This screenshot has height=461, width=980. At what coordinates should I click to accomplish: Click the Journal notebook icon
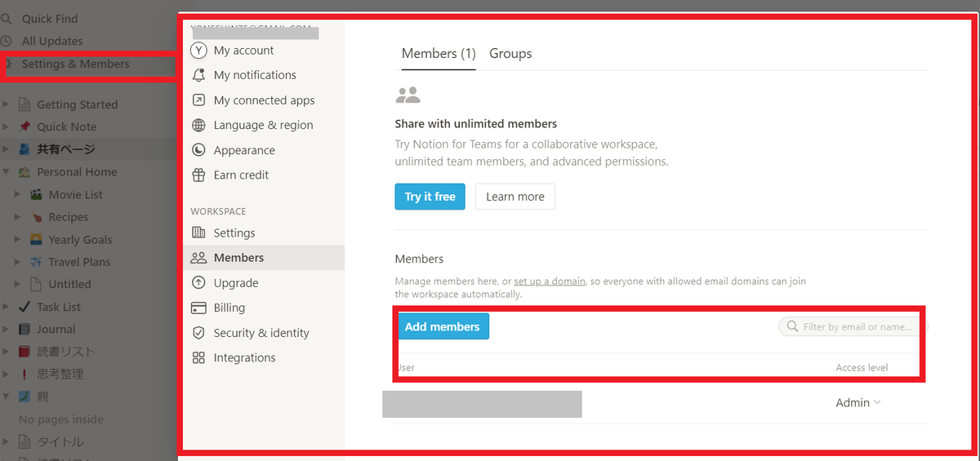[x=24, y=330]
